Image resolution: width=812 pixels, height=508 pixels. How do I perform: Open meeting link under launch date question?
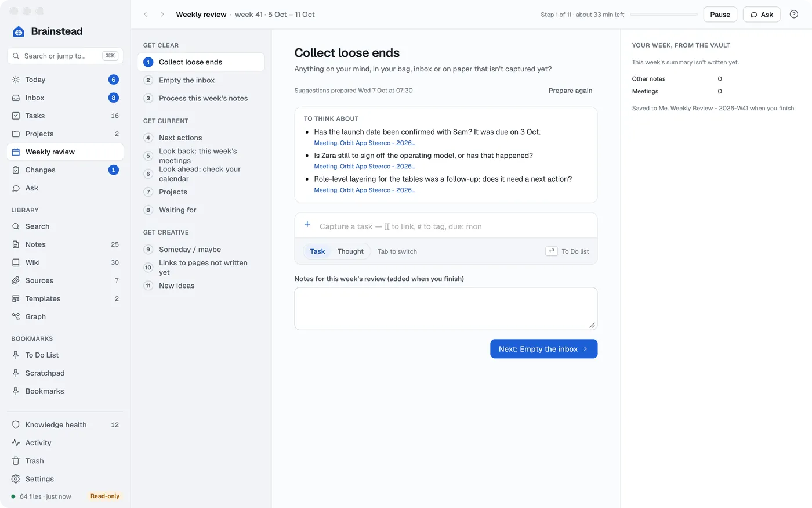pyautogui.click(x=364, y=143)
